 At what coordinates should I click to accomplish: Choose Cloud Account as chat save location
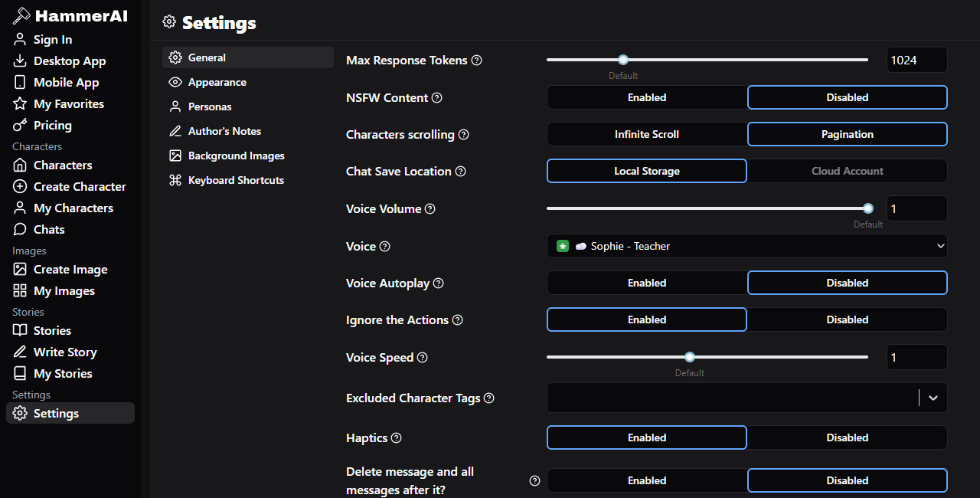point(848,171)
